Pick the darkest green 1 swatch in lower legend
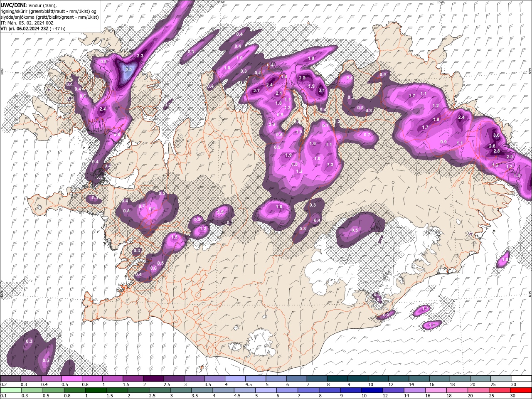Image resolution: width=532 pixels, height=399 pixels. point(96,390)
